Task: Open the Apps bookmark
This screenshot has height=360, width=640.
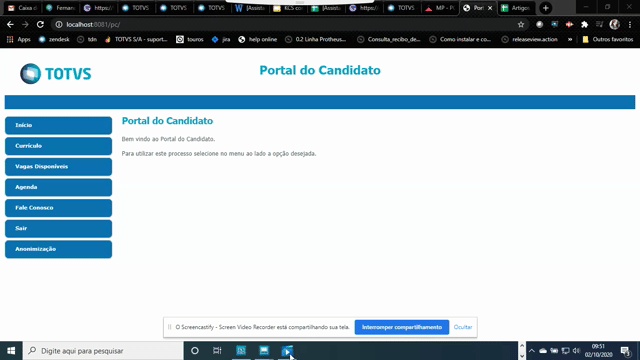Action: pyautogui.click(x=19, y=40)
